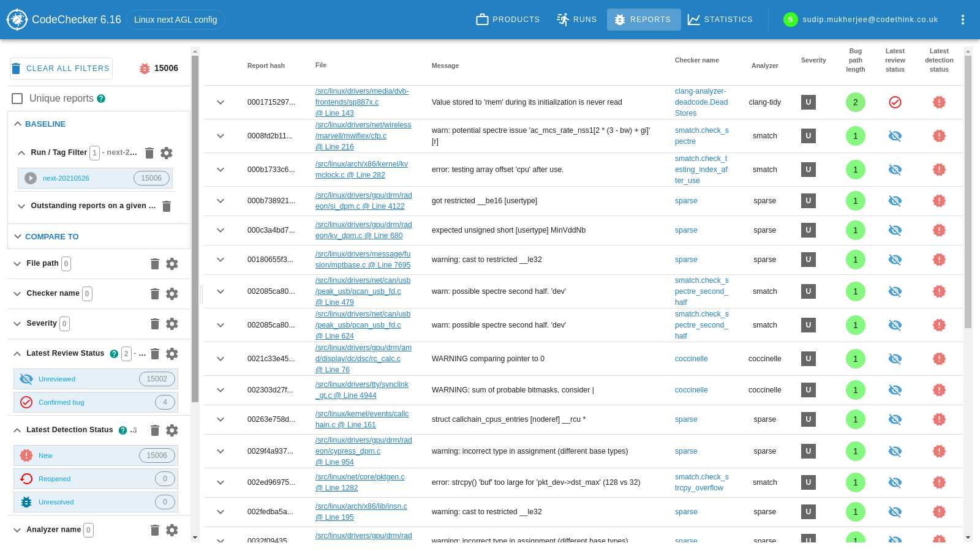The image size is (980, 551).
Task: Expand the Checker name filter section
Action: tap(17, 294)
